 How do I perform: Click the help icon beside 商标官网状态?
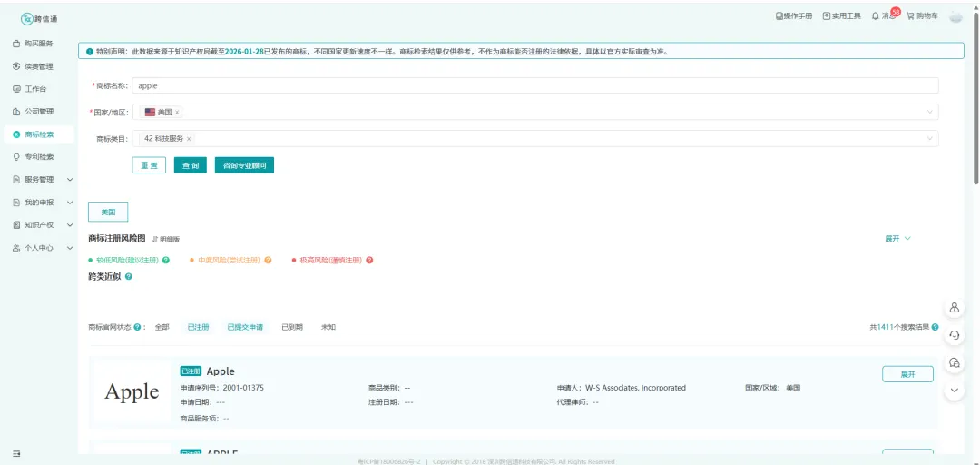coord(137,327)
